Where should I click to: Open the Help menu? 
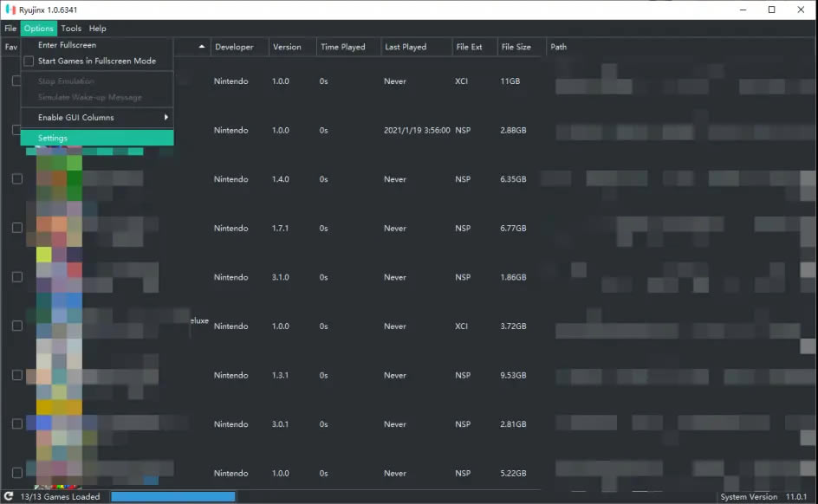97,29
